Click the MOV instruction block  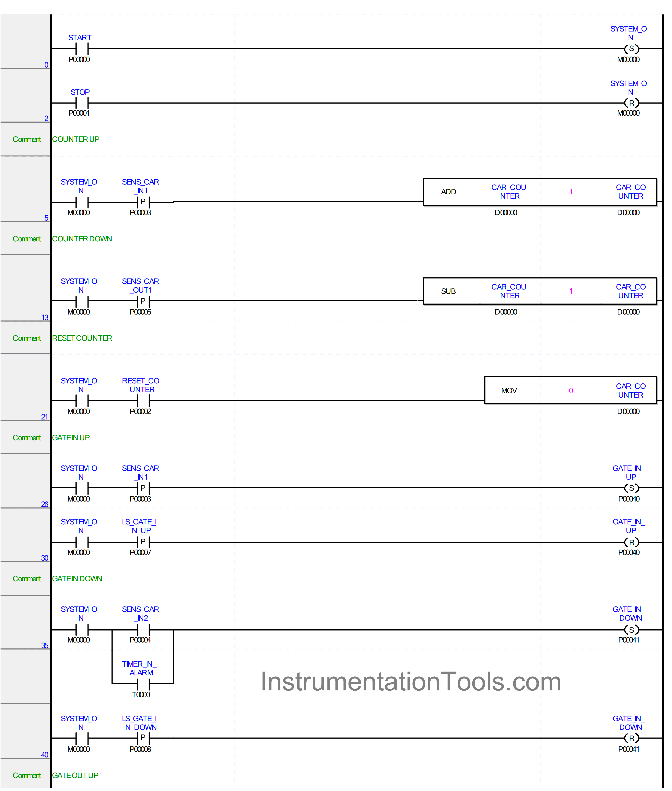[570, 390]
